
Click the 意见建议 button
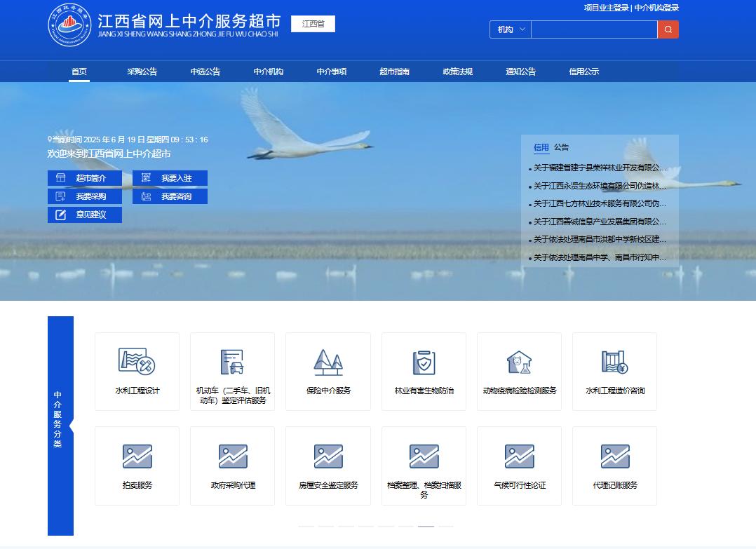(85, 215)
